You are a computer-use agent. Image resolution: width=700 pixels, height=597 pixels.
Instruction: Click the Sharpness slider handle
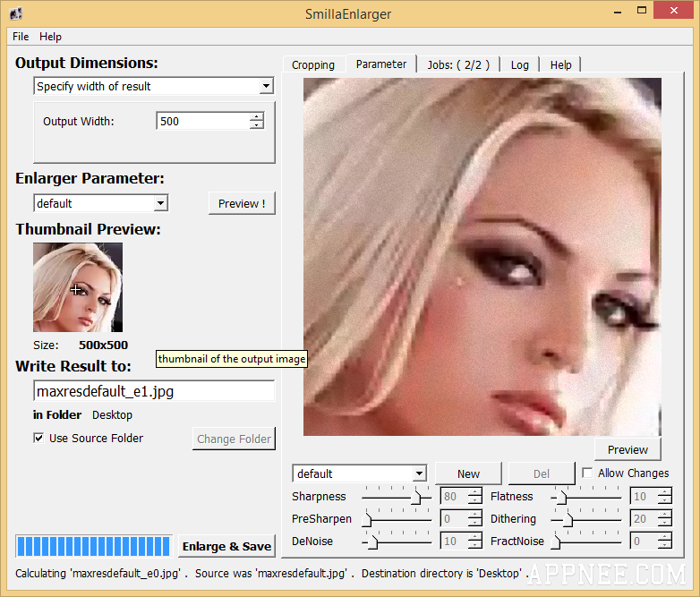point(416,497)
